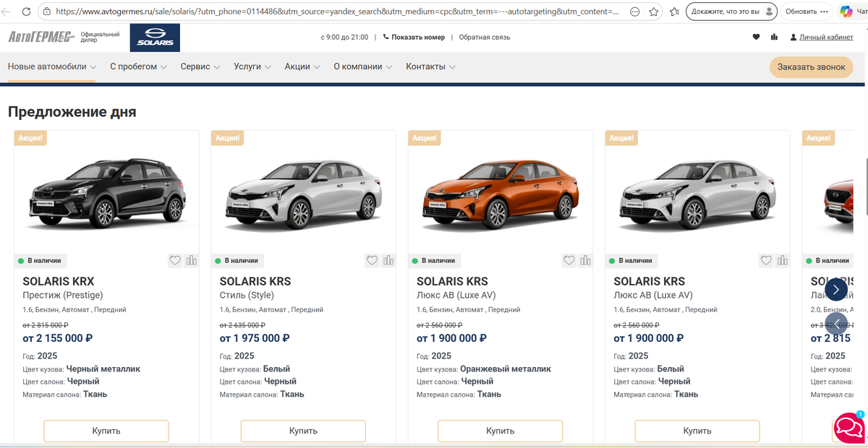Image resolution: width=868 pixels, height=448 pixels.
Task: Bookmark page with the star icon
Action: click(654, 12)
